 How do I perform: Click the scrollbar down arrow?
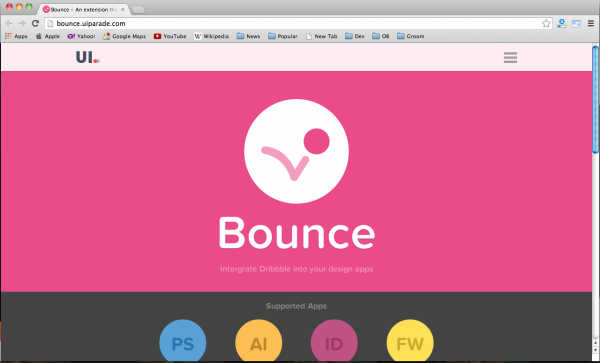coord(595,350)
